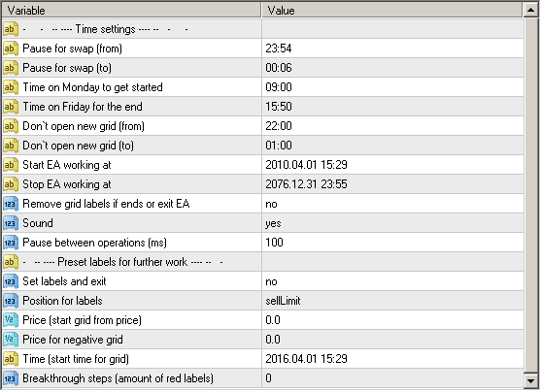Select the icon next to Breakthrough steps row

click(11, 378)
